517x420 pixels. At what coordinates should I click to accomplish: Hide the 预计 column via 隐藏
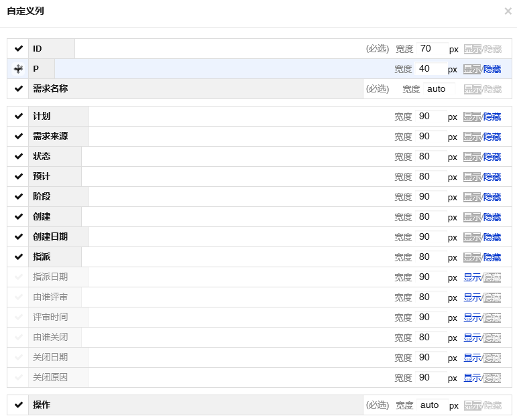pos(492,177)
